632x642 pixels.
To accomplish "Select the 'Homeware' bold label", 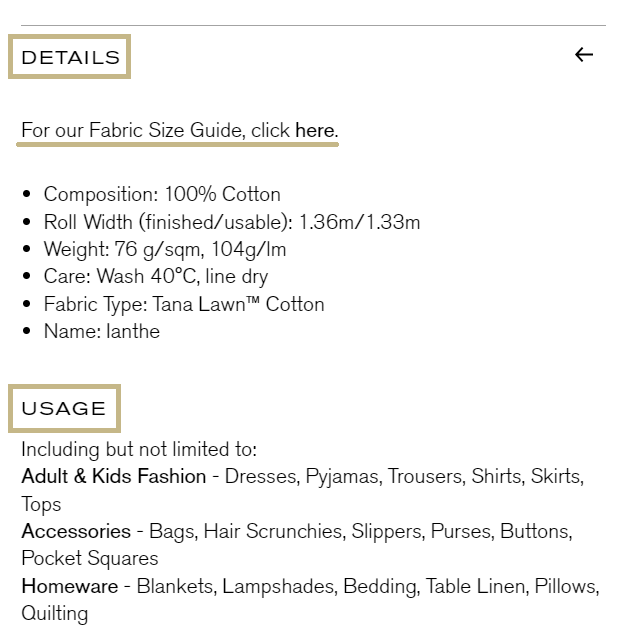I will [70, 586].
